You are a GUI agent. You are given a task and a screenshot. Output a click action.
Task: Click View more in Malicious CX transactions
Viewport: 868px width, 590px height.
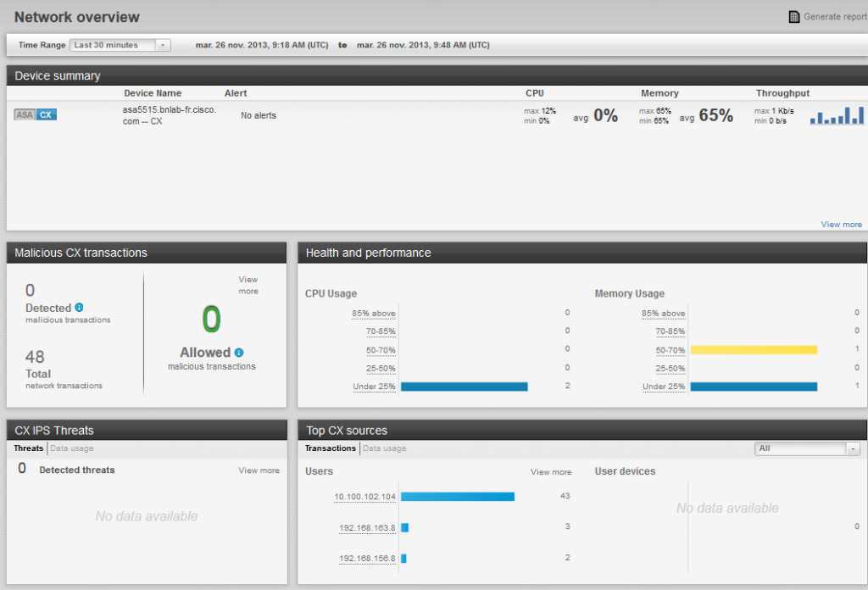click(248, 285)
